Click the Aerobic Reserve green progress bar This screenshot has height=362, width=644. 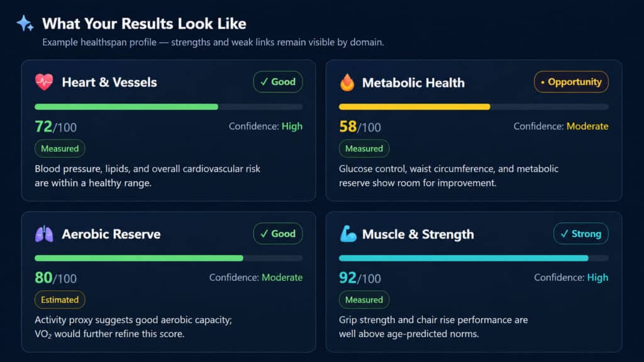point(169,258)
